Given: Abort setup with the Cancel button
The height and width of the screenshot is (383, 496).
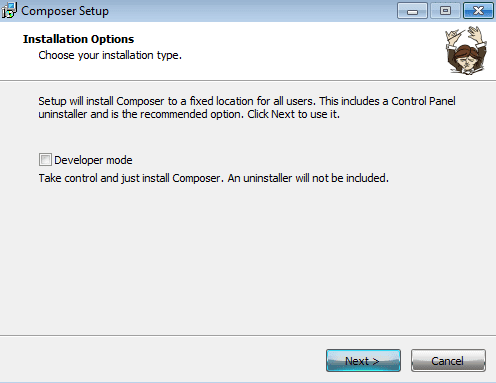Looking at the screenshot, I should pyautogui.click(x=448, y=361).
